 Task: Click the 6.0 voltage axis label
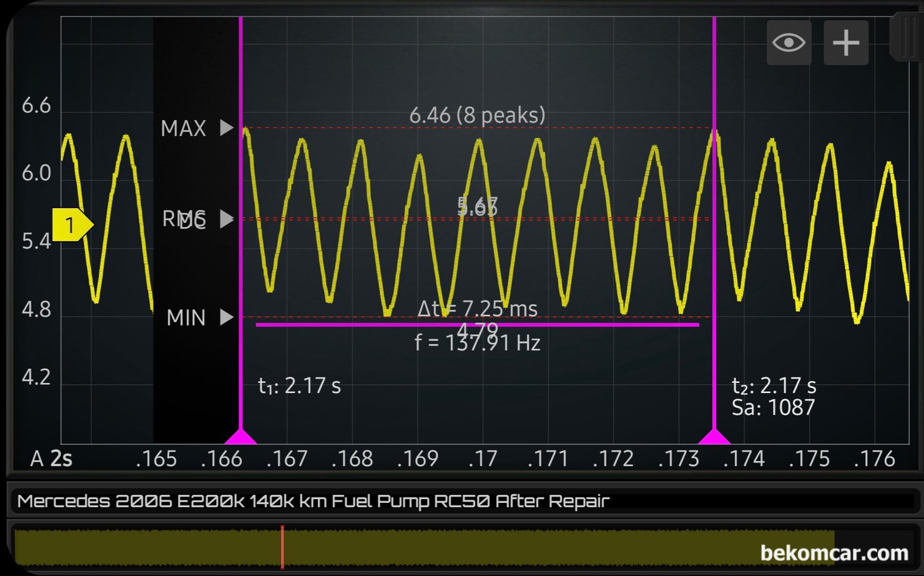36,173
